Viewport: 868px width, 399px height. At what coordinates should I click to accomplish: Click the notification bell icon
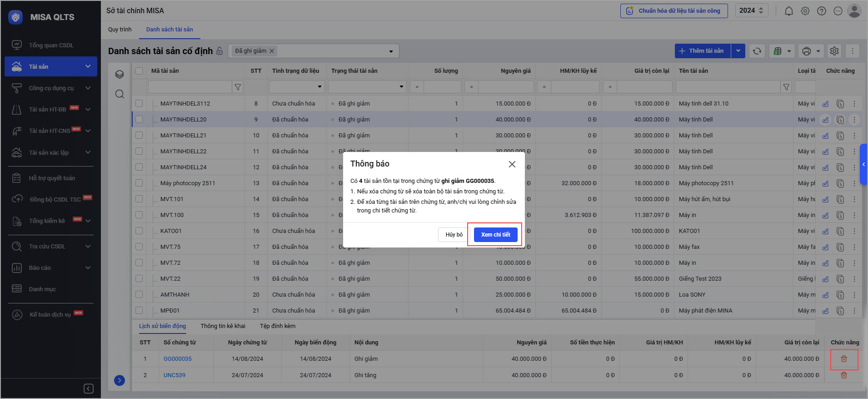(788, 11)
